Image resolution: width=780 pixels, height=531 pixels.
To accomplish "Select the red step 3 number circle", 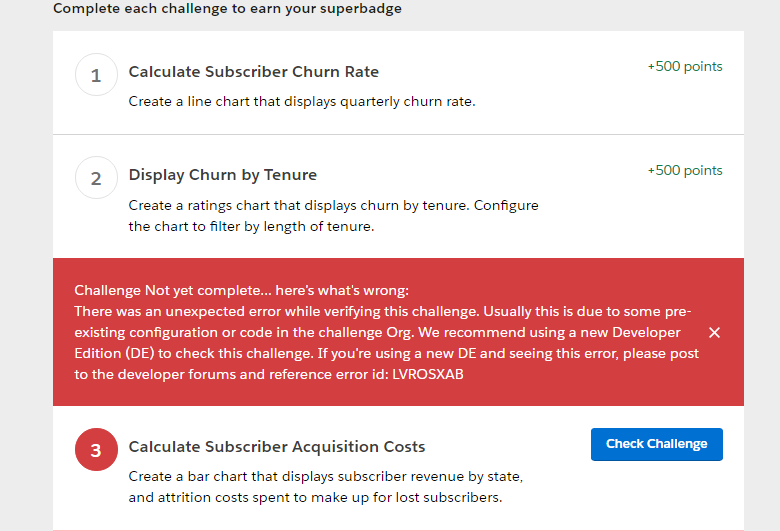I will tap(96, 450).
